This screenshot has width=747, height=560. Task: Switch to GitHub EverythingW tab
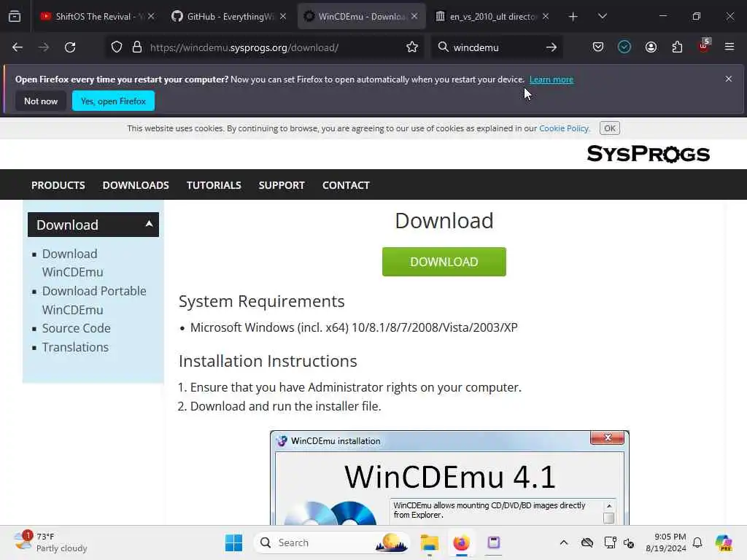coord(224,16)
